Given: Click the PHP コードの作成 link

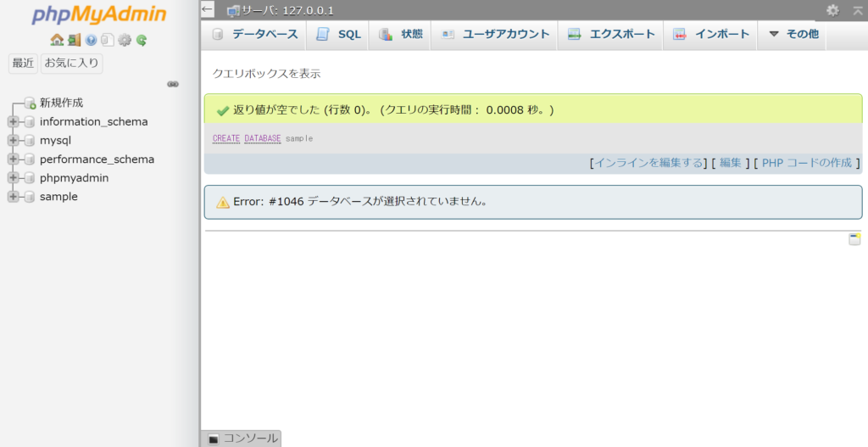Looking at the screenshot, I should 806,163.
